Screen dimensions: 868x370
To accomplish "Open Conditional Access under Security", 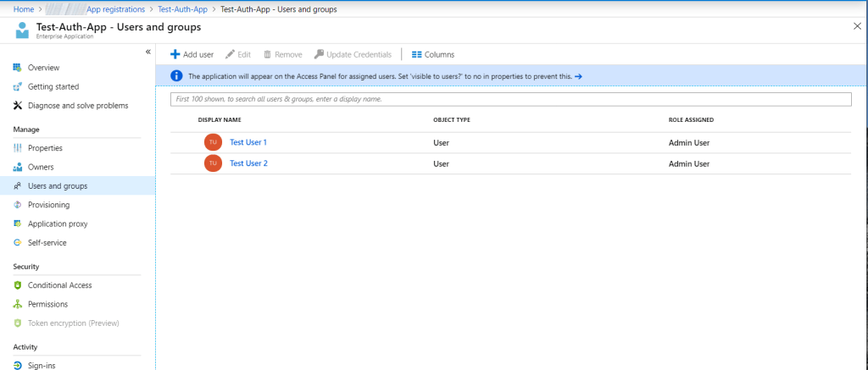I will 59,285.
